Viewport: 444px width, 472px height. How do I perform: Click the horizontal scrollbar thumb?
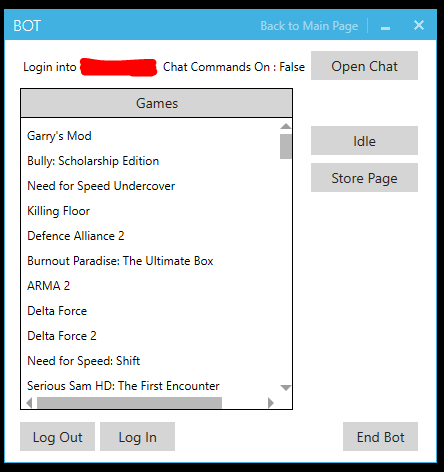pos(129,403)
